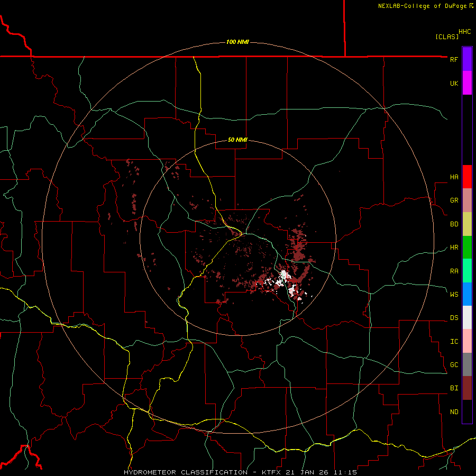Select the IC pink legend swatch
The image size is (476, 476).
[x=467, y=341]
